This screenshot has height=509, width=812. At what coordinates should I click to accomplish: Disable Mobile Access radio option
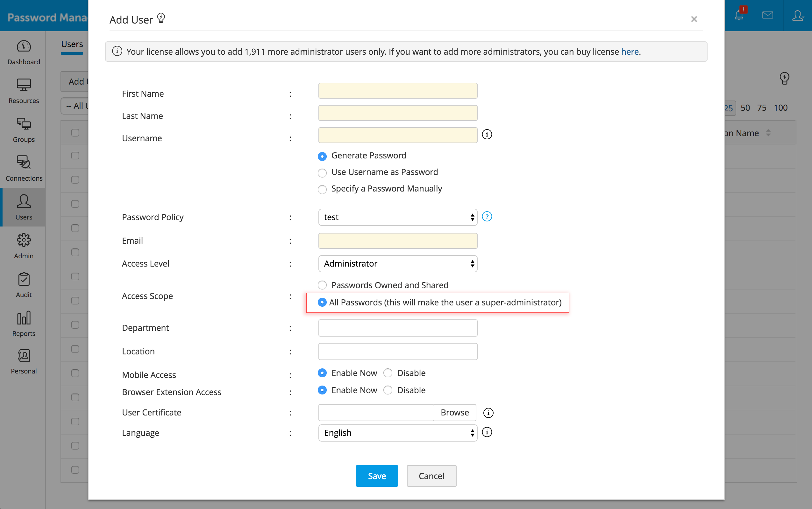pos(388,373)
